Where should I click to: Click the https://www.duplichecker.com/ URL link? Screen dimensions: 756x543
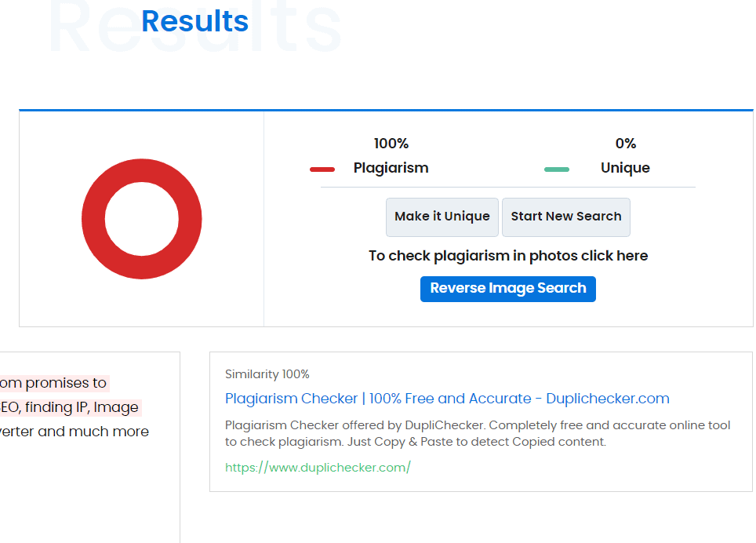[318, 467]
